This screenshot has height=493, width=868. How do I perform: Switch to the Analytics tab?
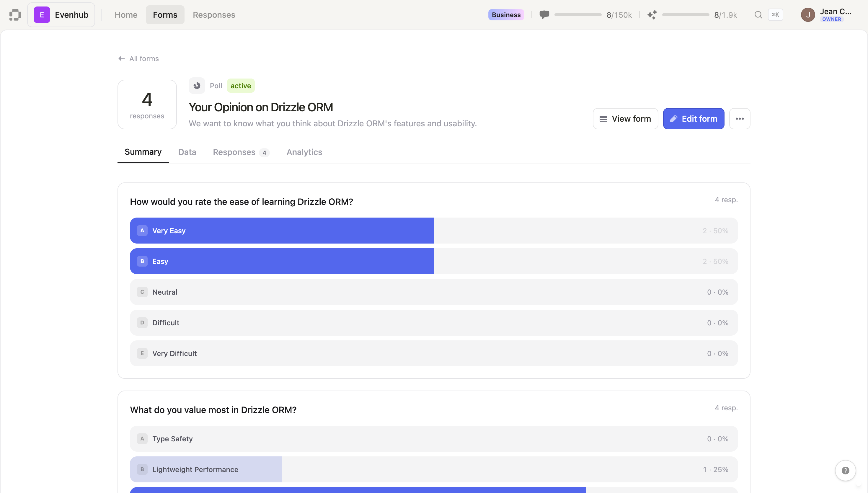(x=304, y=152)
